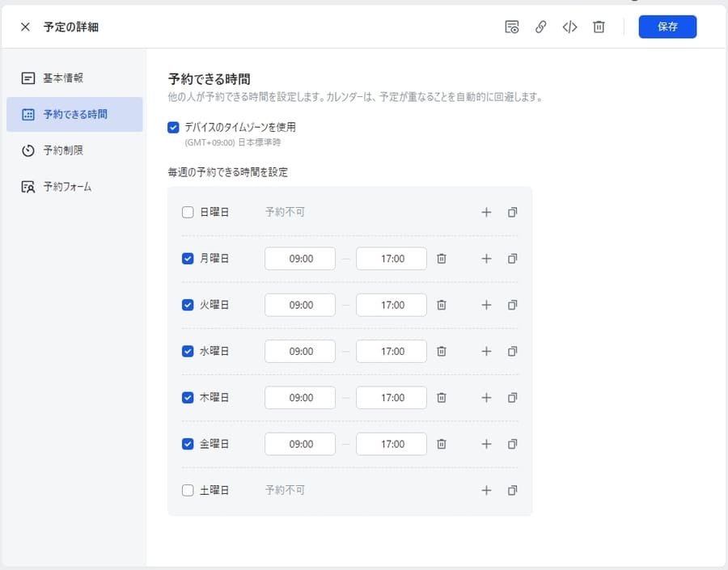This screenshot has height=570, width=728.
Task: Add a second time slot for Wednesday
Action: tap(486, 351)
